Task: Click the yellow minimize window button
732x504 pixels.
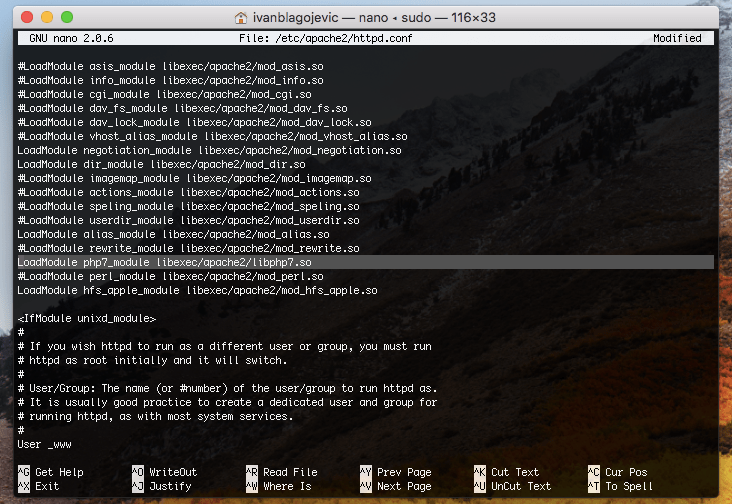Action: click(x=47, y=17)
